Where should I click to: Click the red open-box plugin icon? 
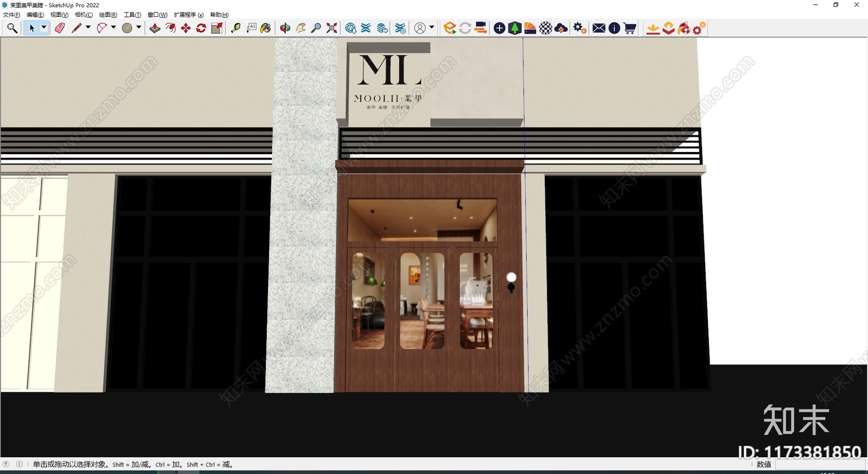[x=668, y=28]
